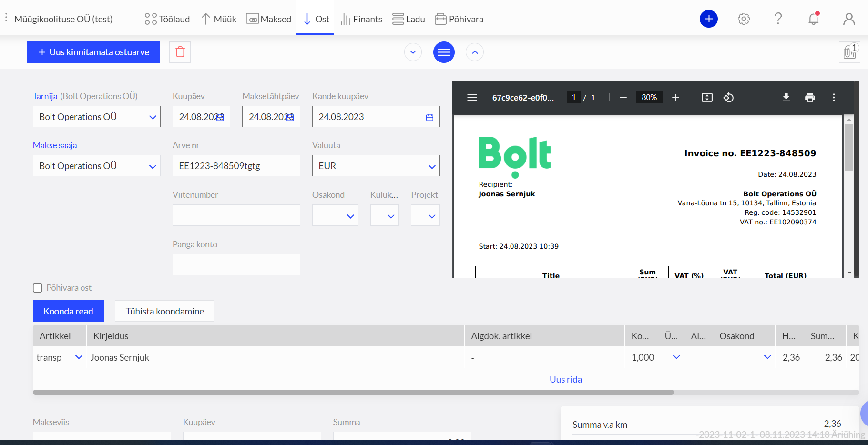
Task: Open the Valuuta currency dropdown
Action: click(432, 166)
